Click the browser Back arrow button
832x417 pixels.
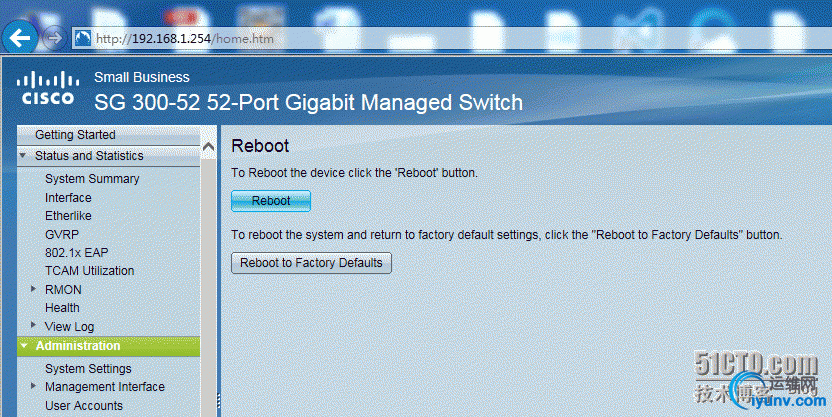pos(20,38)
